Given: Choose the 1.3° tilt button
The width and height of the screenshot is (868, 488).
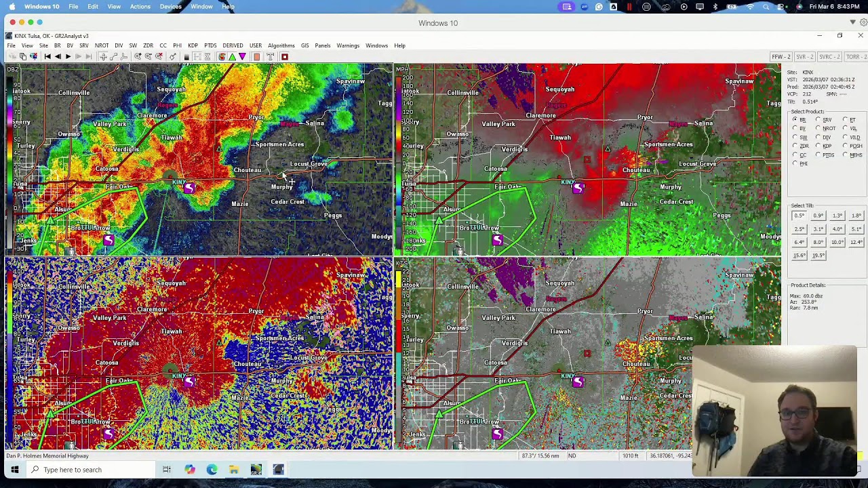Looking at the screenshot, I should coord(837,216).
